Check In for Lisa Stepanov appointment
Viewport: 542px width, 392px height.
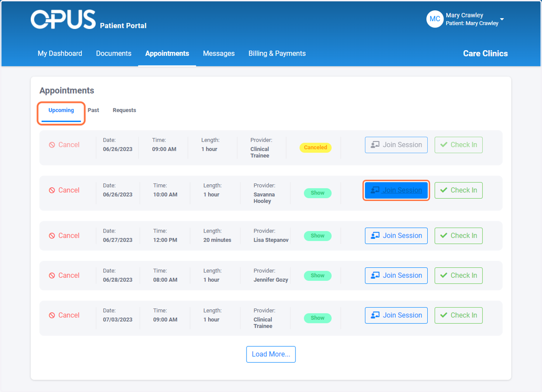(458, 236)
